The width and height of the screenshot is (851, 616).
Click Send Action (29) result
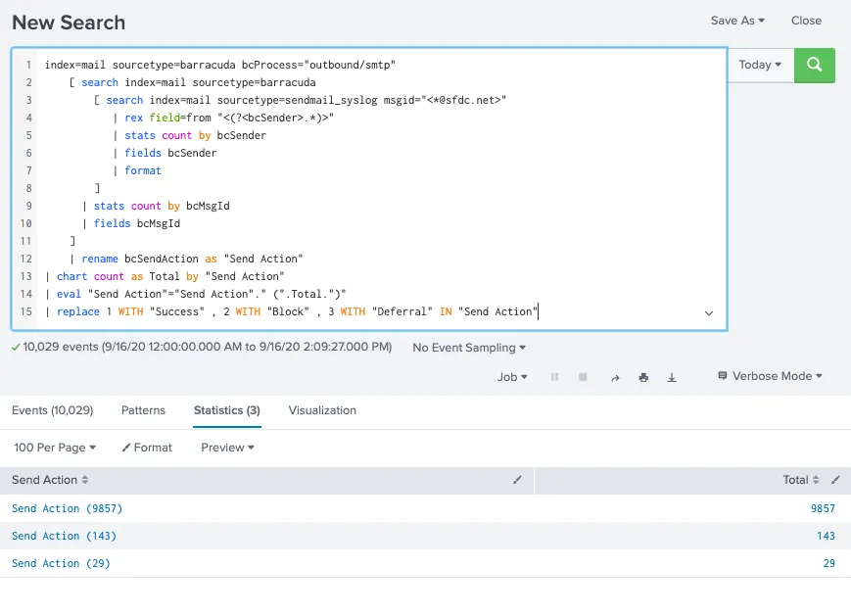(61, 563)
